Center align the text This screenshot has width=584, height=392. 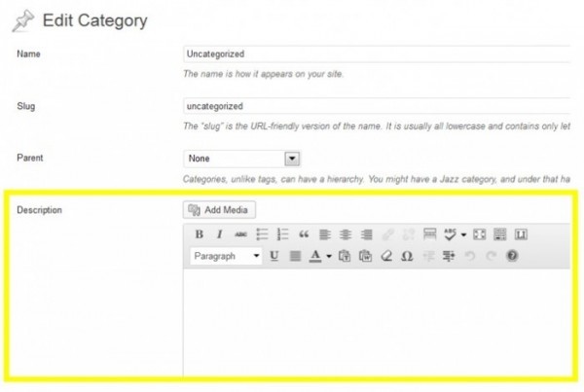(x=346, y=234)
